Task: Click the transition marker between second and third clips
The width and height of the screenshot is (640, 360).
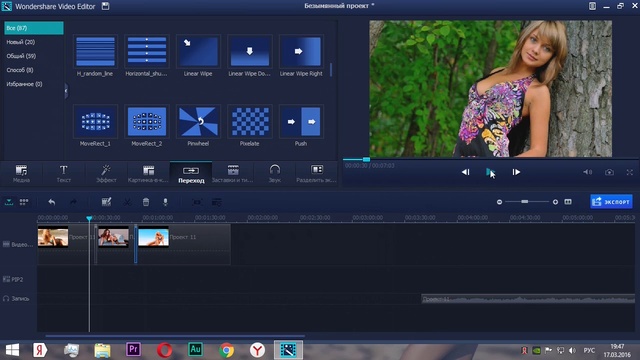Action: point(136,244)
